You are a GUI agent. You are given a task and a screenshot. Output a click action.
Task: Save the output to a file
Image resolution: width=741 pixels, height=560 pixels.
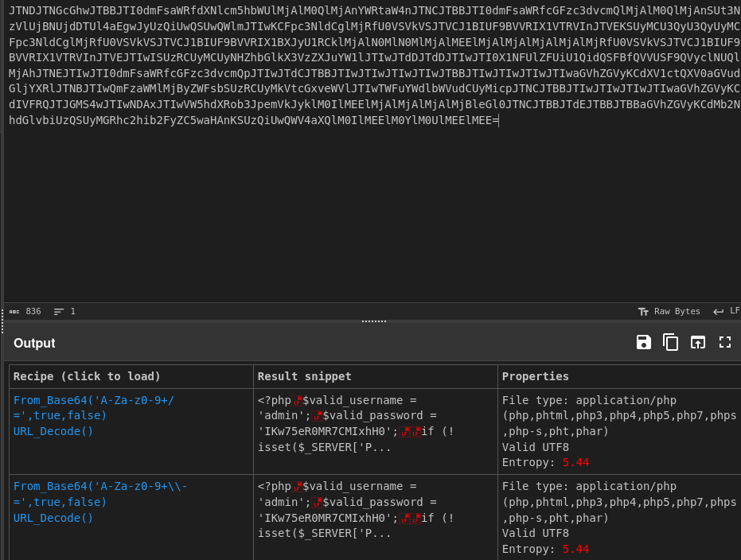tap(644, 342)
